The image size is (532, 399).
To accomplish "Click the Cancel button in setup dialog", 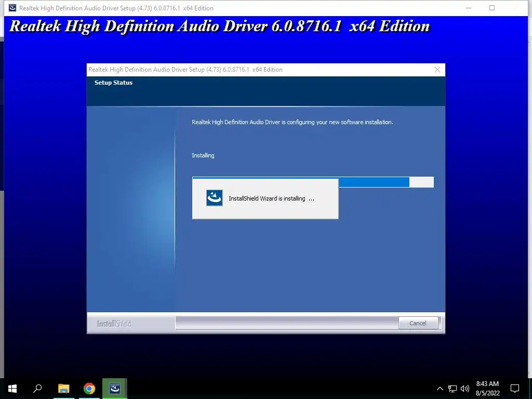I will coord(418,323).
